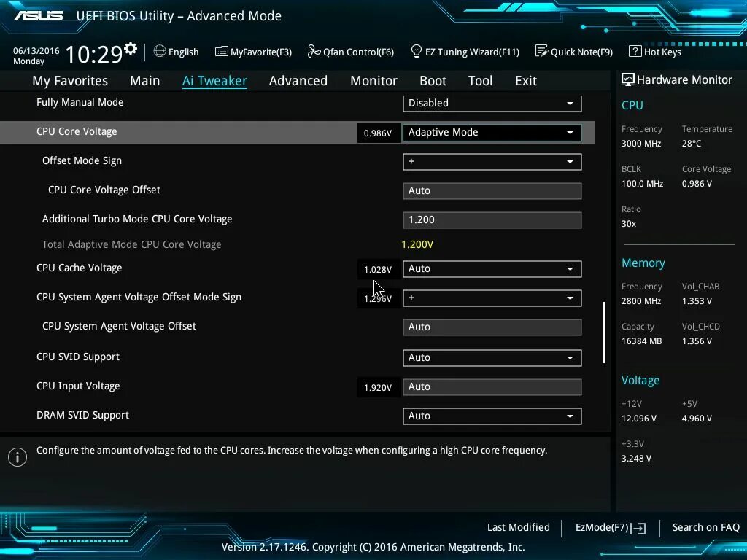Click the 0.986V core voltage readout
747x560 pixels.
[378, 133]
